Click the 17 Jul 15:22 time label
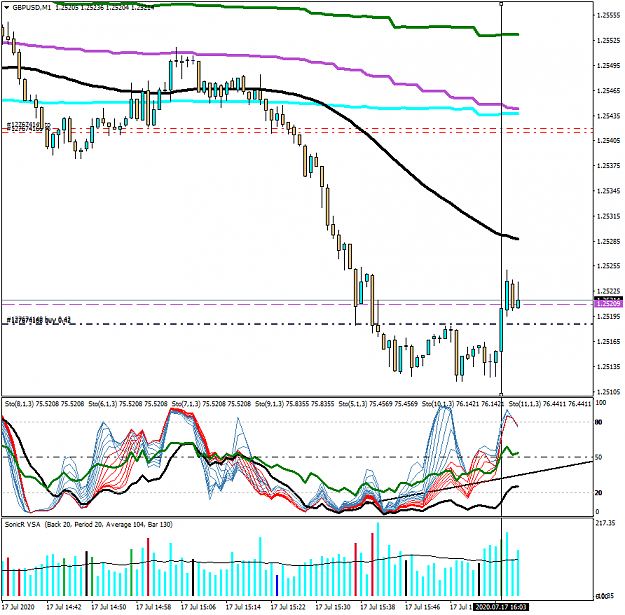Image resolution: width=625 pixels, height=615 pixels. click(x=288, y=607)
